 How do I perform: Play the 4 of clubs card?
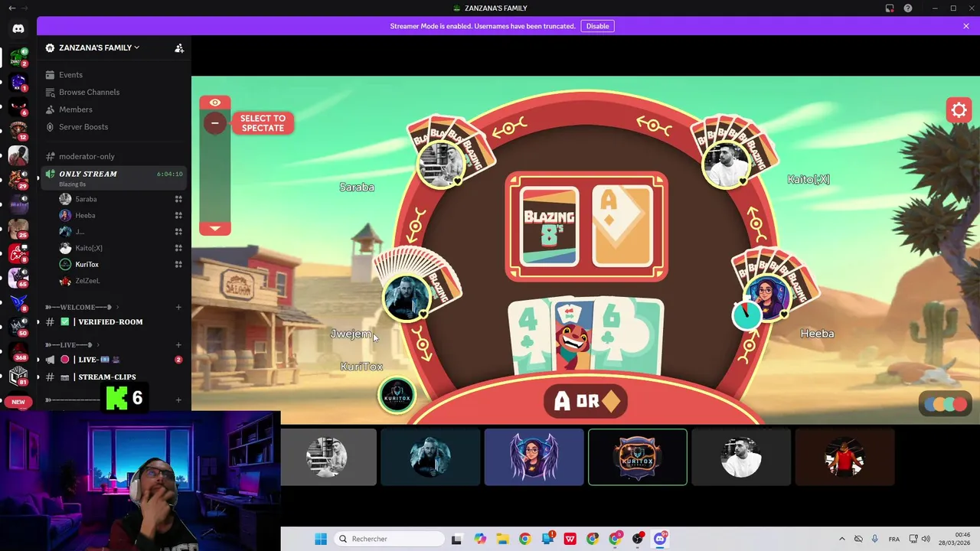click(531, 337)
